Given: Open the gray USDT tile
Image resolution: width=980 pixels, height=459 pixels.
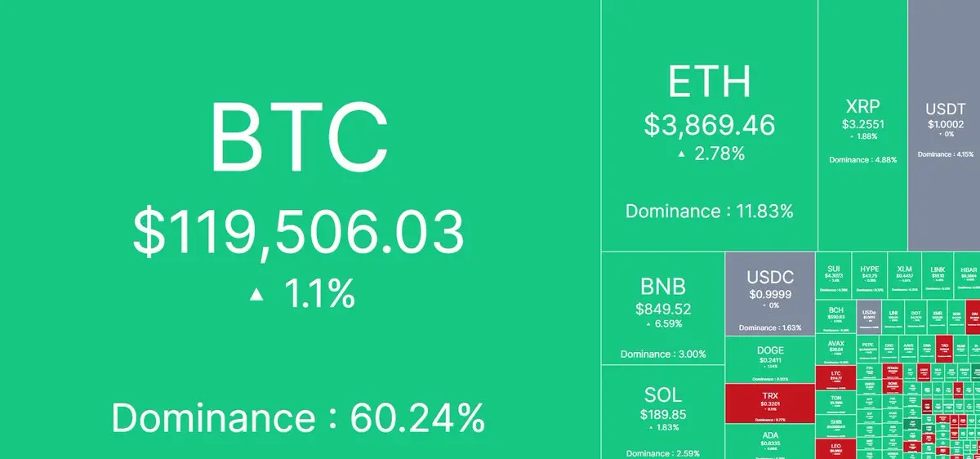Looking at the screenshot, I should (944, 125).
